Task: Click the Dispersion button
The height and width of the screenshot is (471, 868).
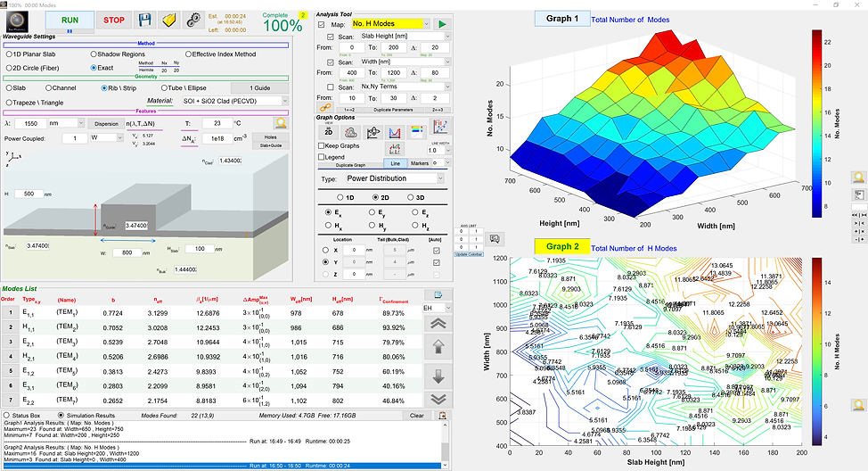Action: pyautogui.click(x=106, y=124)
